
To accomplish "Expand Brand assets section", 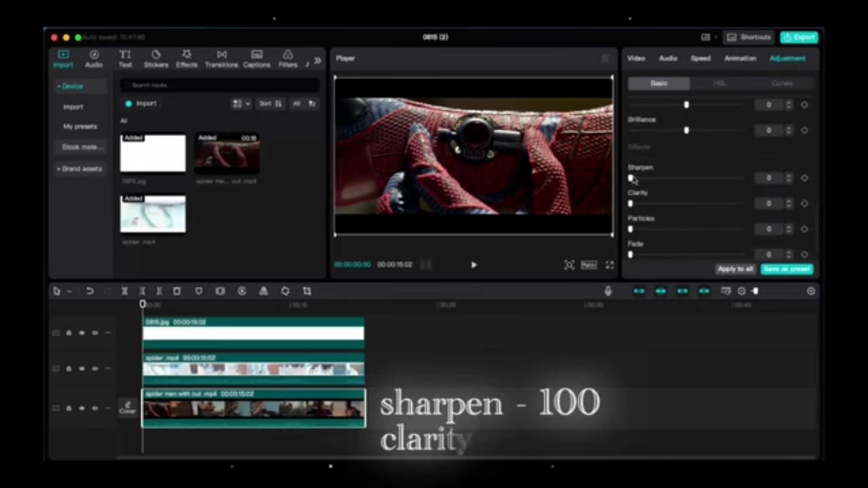I will tap(79, 169).
